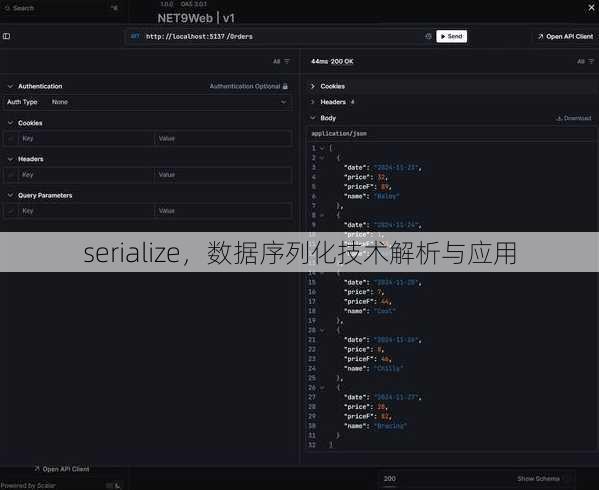Click the Powered by Scalar link
599x490 pixels.
[28, 485]
